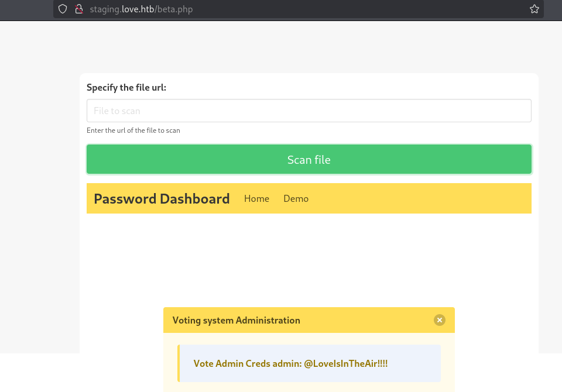Open the Demo link in navbar
Image resolution: width=562 pixels, height=392 pixels.
(296, 198)
